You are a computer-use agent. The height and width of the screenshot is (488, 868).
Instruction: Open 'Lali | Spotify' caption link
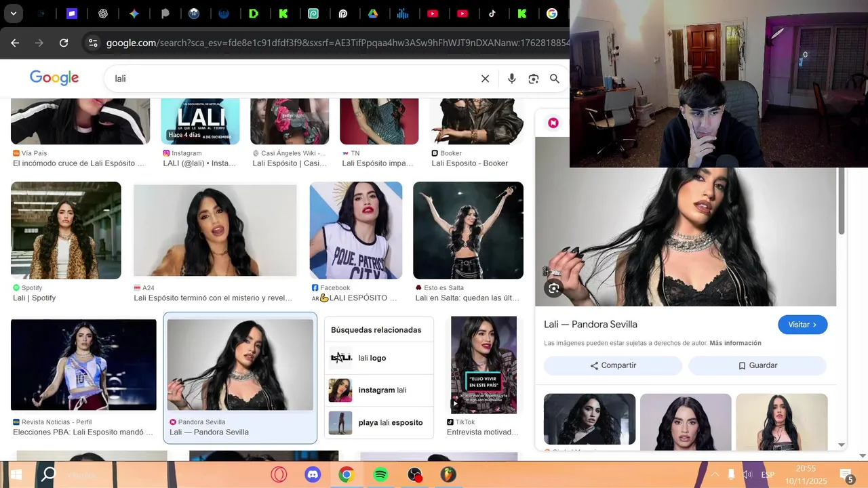(35, 298)
